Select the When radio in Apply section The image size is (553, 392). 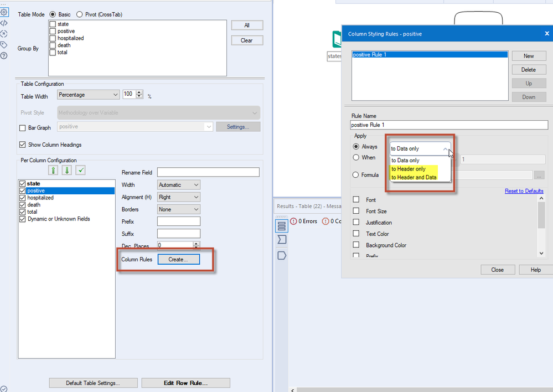pos(356,157)
